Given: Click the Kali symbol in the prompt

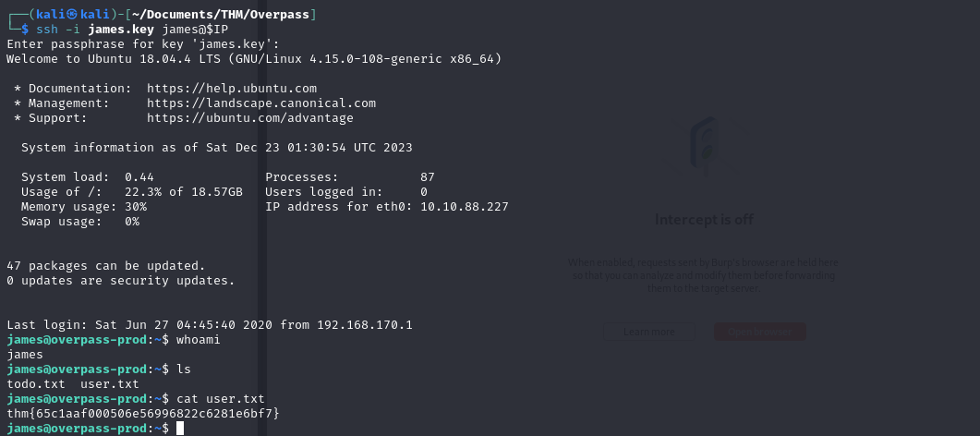Looking at the screenshot, I should [72, 15].
